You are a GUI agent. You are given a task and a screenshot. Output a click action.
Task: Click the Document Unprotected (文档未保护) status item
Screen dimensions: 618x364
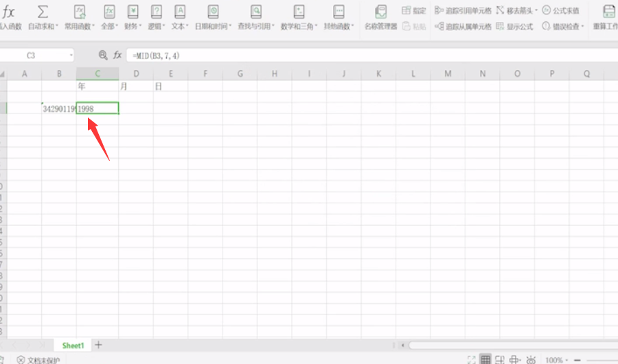pos(38,360)
